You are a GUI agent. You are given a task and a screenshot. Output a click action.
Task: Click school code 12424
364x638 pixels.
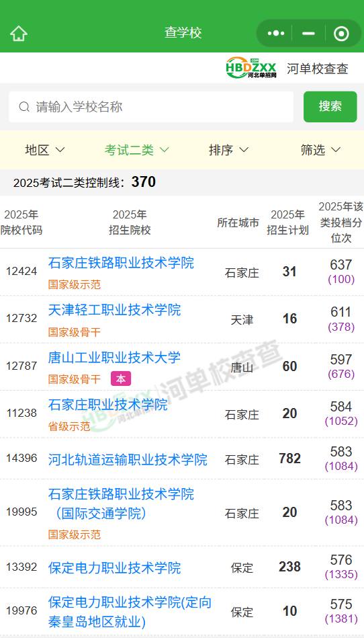(21, 272)
